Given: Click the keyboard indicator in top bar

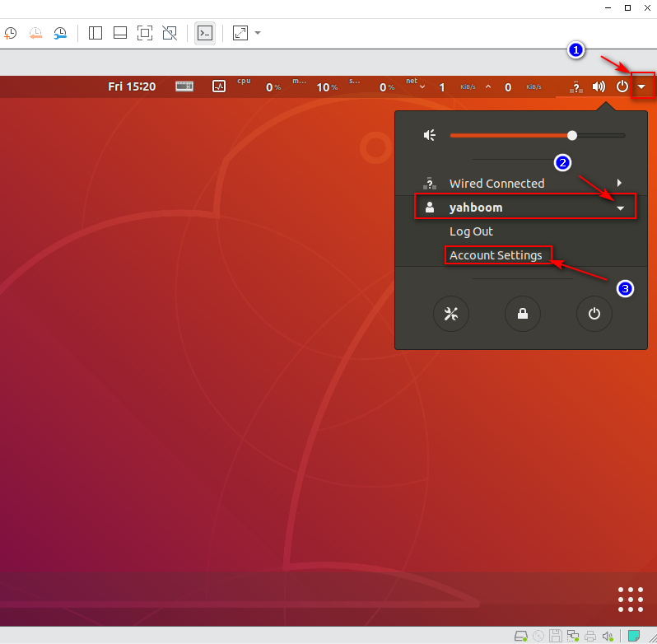Looking at the screenshot, I should pyautogui.click(x=184, y=86).
